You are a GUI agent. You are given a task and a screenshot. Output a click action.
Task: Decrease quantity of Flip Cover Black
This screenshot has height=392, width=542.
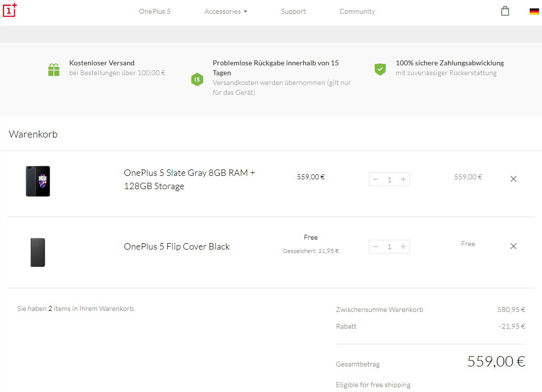tap(376, 247)
